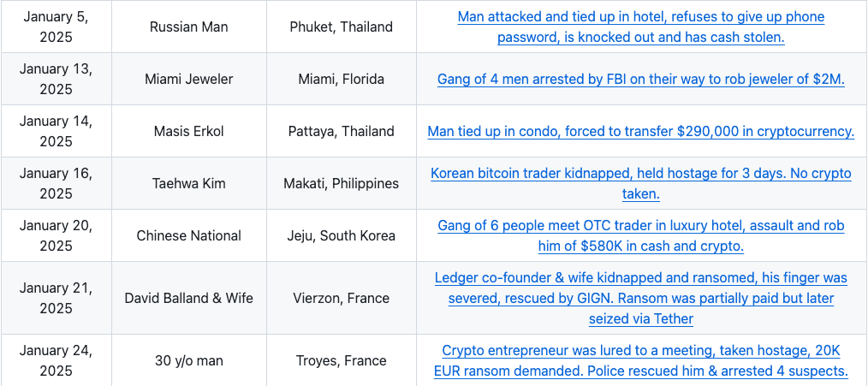Click the David Balland & Wife cell
Screen dimensions: 868x386
pyautogui.click(x=189, y=298)
